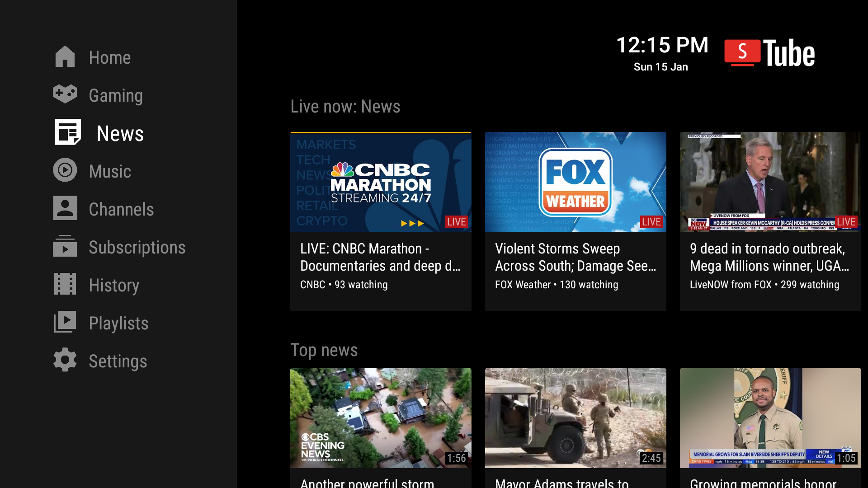Click the 2:45 duration badge
Viewport: 868px width, 488px height.
651,458
